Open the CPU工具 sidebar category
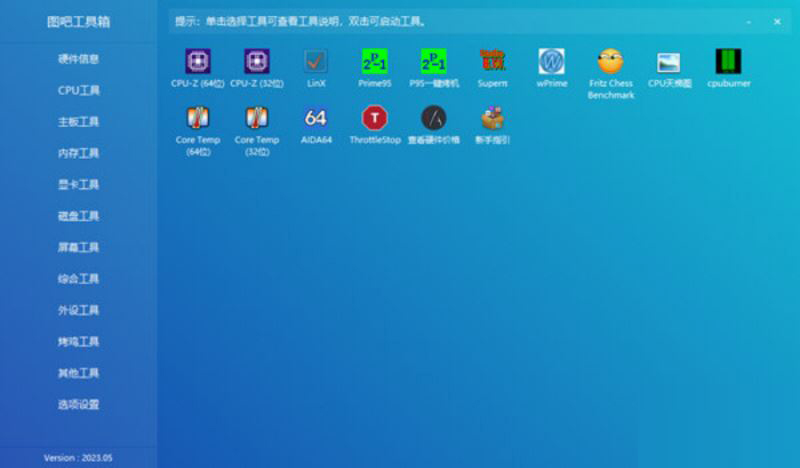 79,90
